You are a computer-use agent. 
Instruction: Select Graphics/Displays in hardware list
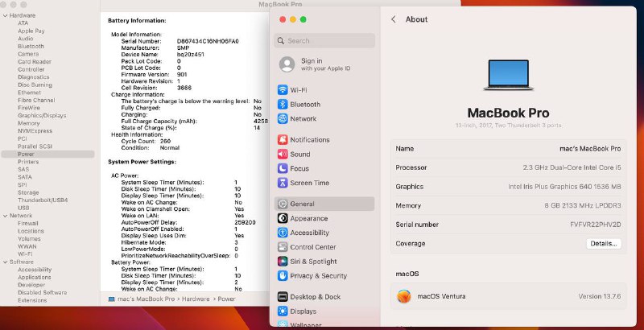coord(42,116)
